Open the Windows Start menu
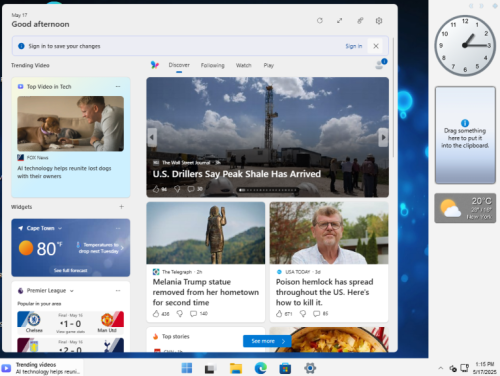This screenshot has width=500, height=376. pos(187,368)
